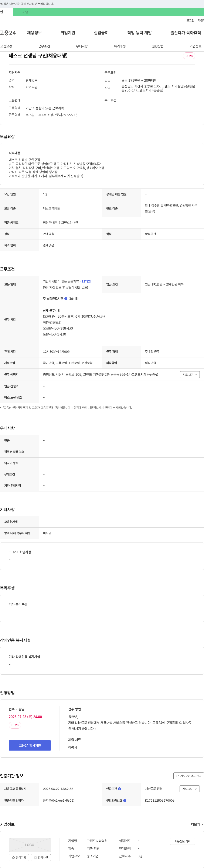The width and height of the screenshot is (204, 868).
Task: Open 채용정보 이력 for the company
Action: [x=183, y=841]
